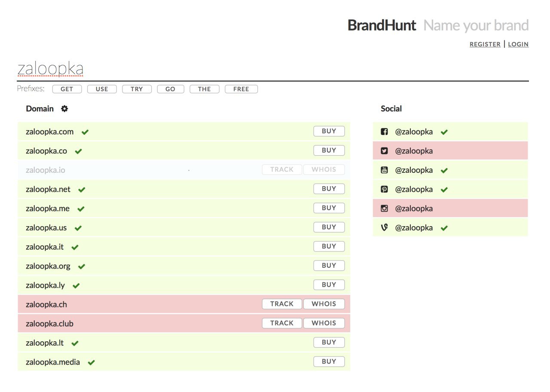Viewport: 550px width, 392px height.
Task: Click the YouTube @zaloopka handle text
Action: pos(414,170)
